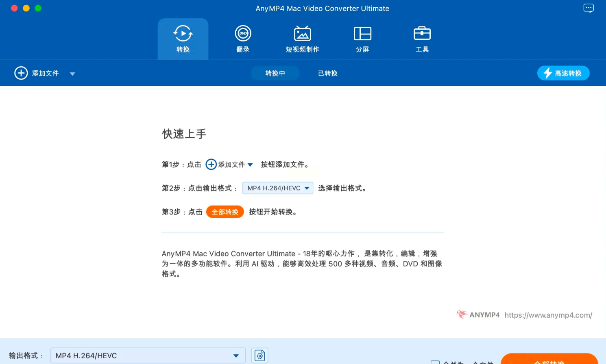Screen dimensions: 606x364
Task: Click the 添加文件 graphic in step 1
Action: click(229, 165)
